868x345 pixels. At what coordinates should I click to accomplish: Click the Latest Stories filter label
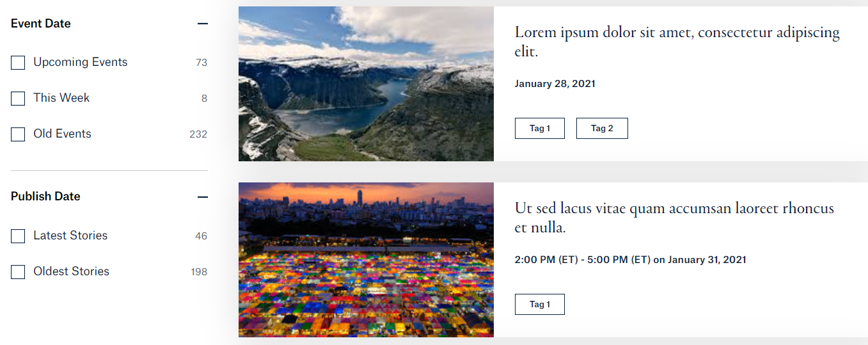point(70,236)
